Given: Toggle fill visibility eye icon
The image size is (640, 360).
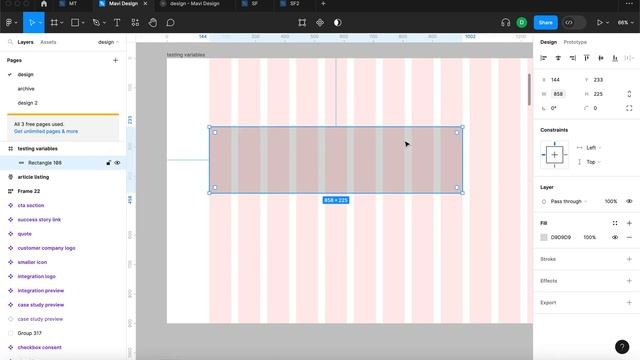Looking at the screenshot, I should pyautogui.click(x=615, y=237).
